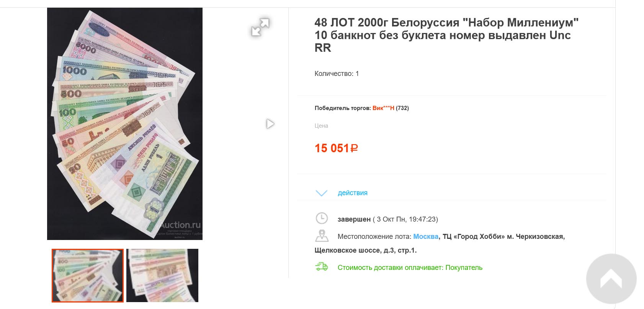Expand the действия chevron arrow
This screenshot has width=644, height=309.
coord(321,193)
